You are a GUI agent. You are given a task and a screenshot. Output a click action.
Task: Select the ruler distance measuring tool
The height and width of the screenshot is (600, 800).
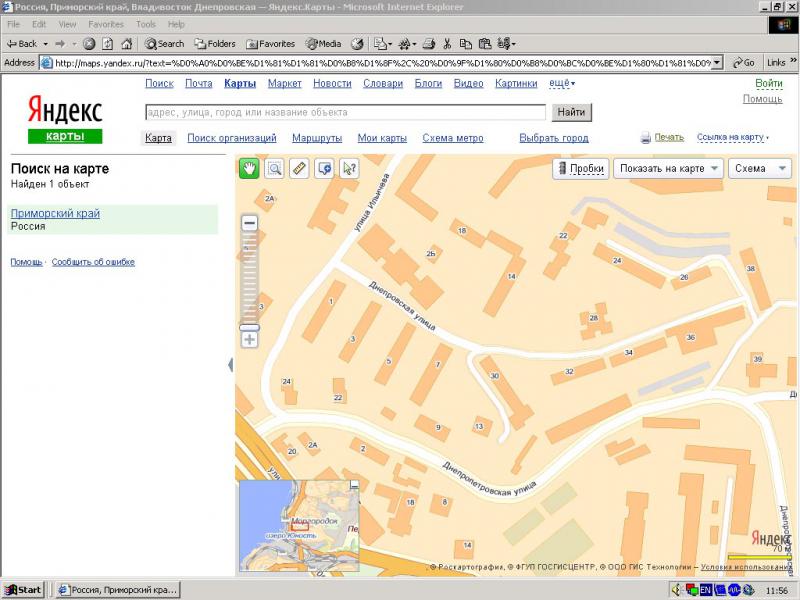click(x=299, y=168)
